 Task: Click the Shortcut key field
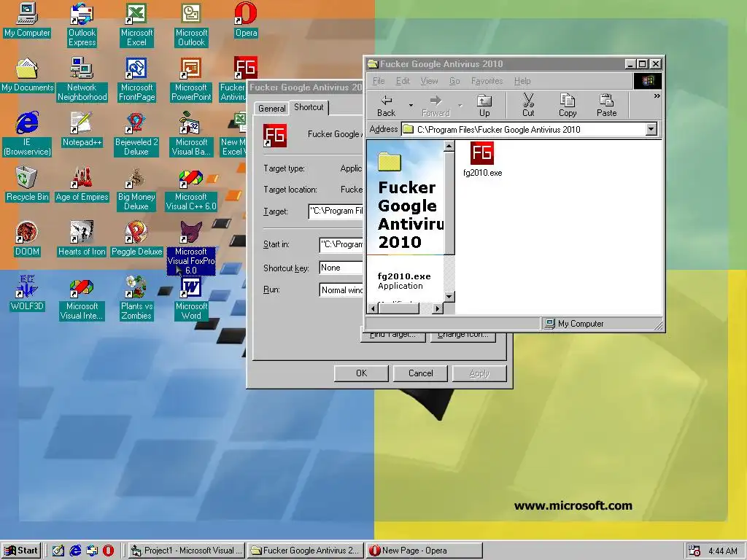point(341,268)
